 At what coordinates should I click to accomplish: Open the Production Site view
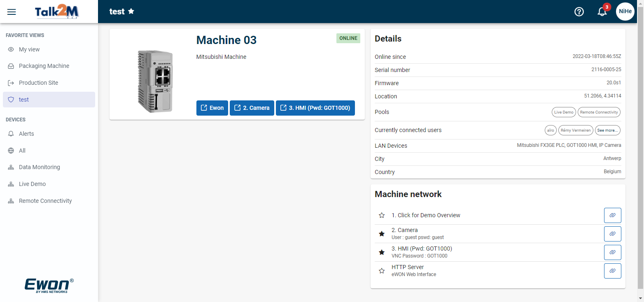pos(49,83)
